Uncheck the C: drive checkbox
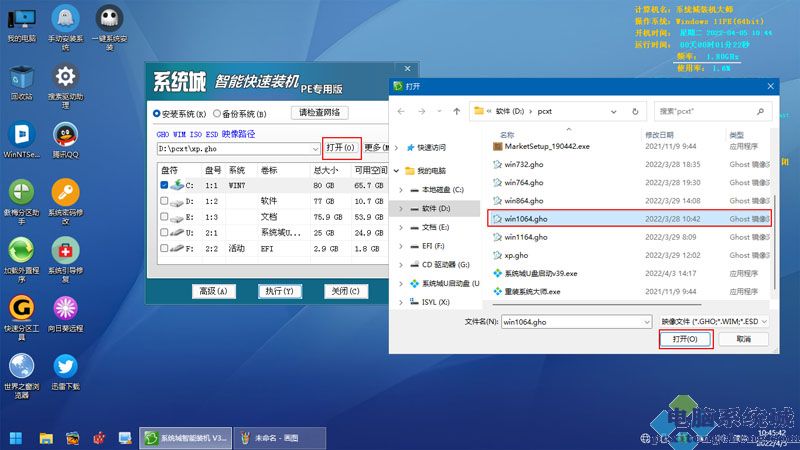Screen dimensions: 800x450 tap(164, 185)
